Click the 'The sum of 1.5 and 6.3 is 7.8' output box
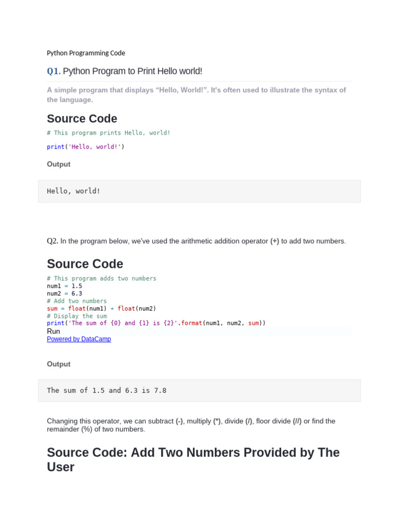 199,390
